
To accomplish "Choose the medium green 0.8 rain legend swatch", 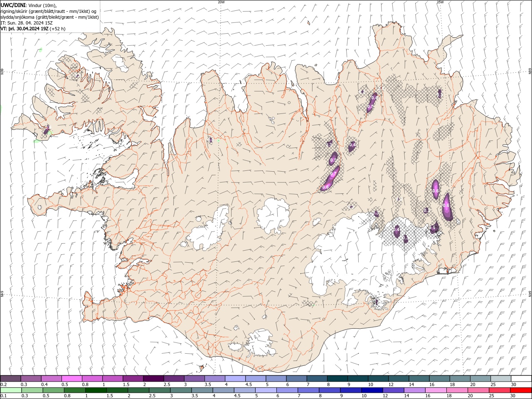I will point(75,390).
